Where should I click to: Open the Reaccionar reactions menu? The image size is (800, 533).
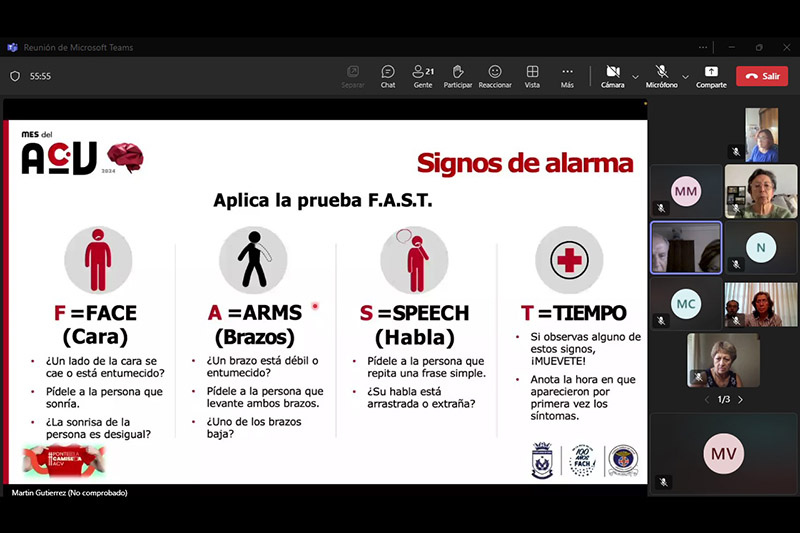pos(495,77)
